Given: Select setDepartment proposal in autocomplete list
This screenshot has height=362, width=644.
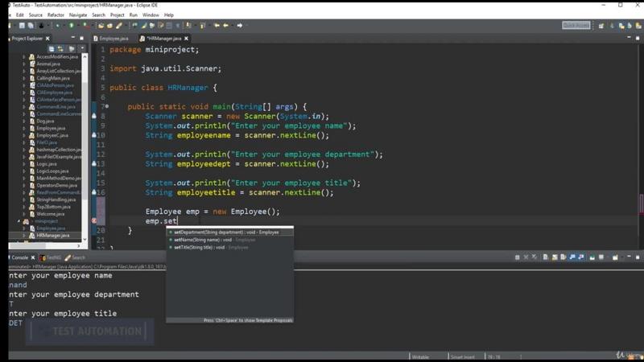Looking at the screenshot, I should [229, 232].
